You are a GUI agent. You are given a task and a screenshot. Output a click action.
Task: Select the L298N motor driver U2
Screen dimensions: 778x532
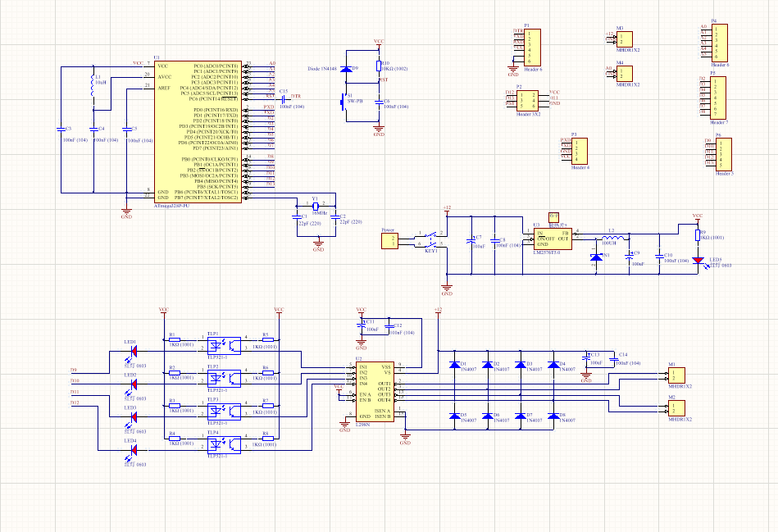tap(375, 392)
